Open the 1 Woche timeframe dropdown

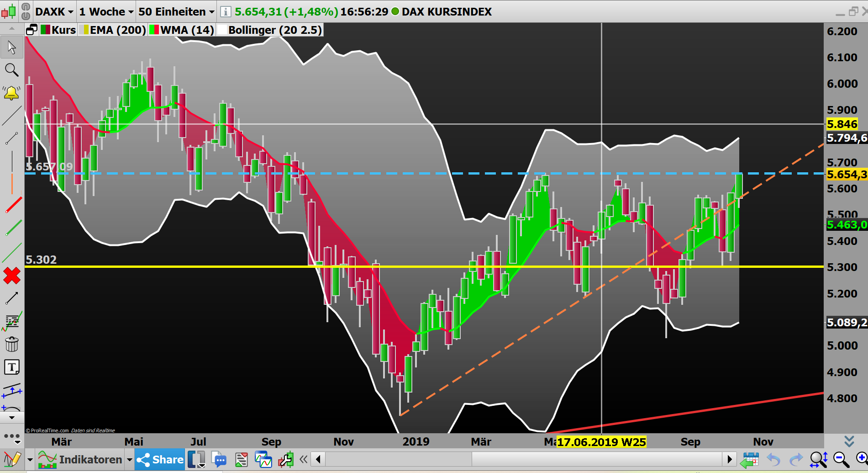coord(105,11)
